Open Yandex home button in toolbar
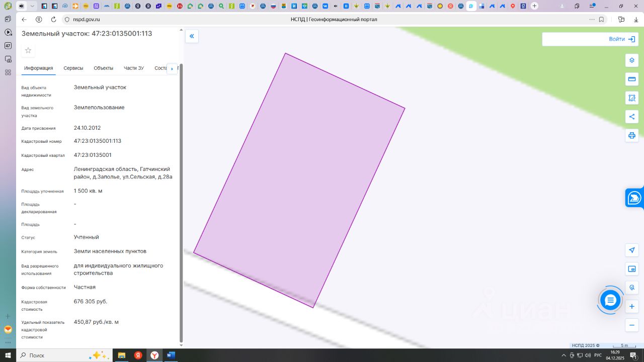 pos(39,20)
